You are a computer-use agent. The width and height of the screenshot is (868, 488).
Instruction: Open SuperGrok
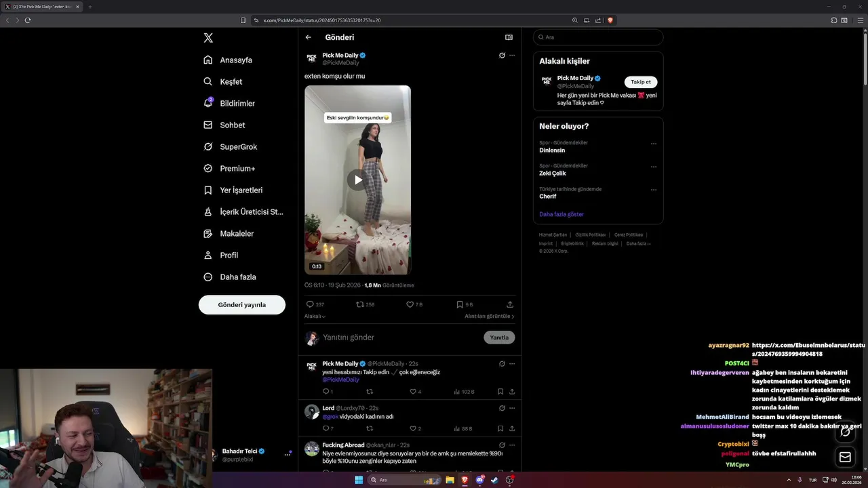[x=230, y=146]
